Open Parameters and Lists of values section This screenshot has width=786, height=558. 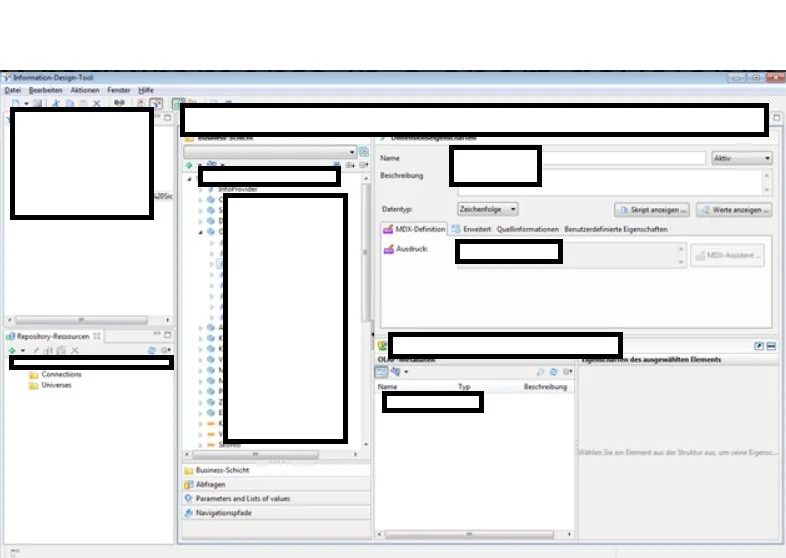(276, 498)
